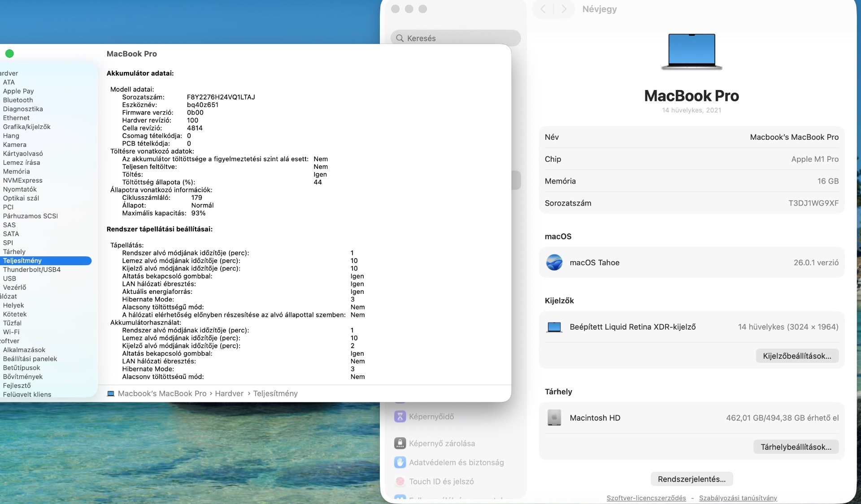The width and height of the screenshot is (861, 504).
Task: Go forward with the right chevron
Action: tap(564, 9)
